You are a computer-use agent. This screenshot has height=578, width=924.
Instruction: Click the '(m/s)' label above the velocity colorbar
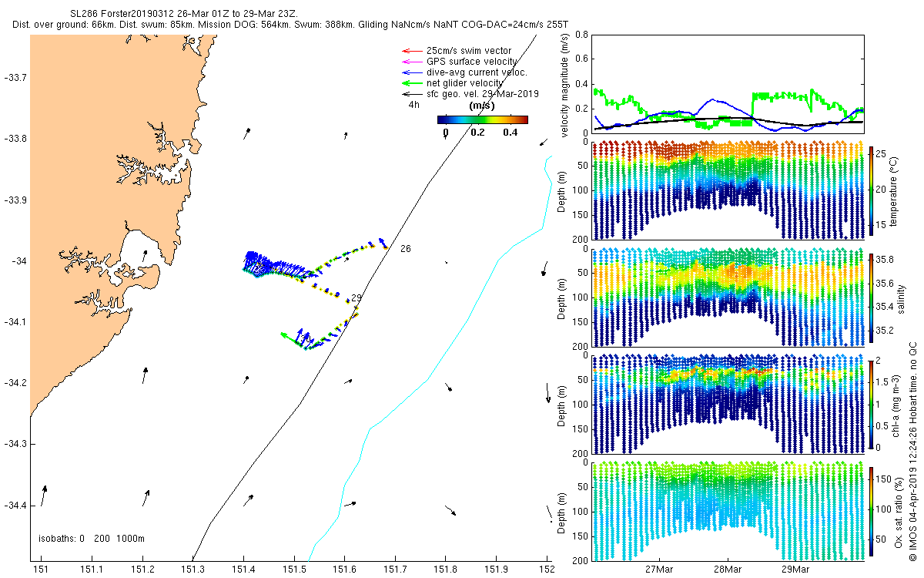pos(482,105)
